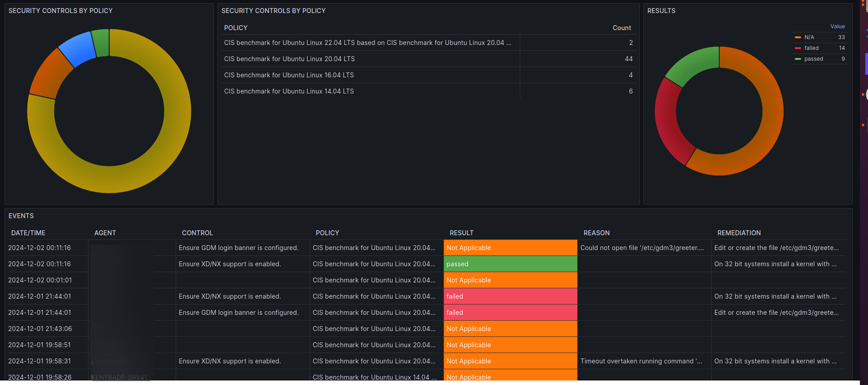Sort the legend by the Value header
Viewport: 868px width, 385px height.
point(837,27)
